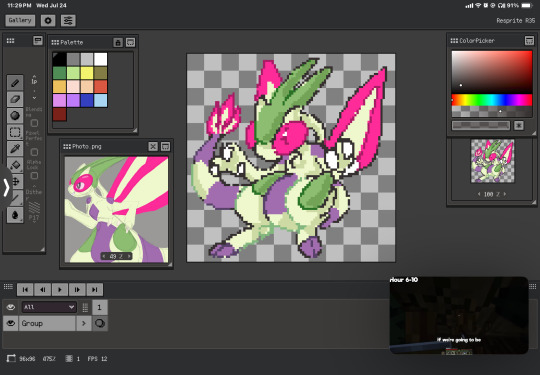Select the Paint Bucket fill tool
Screen dimensions: 540x375
(x=15, y=165)
